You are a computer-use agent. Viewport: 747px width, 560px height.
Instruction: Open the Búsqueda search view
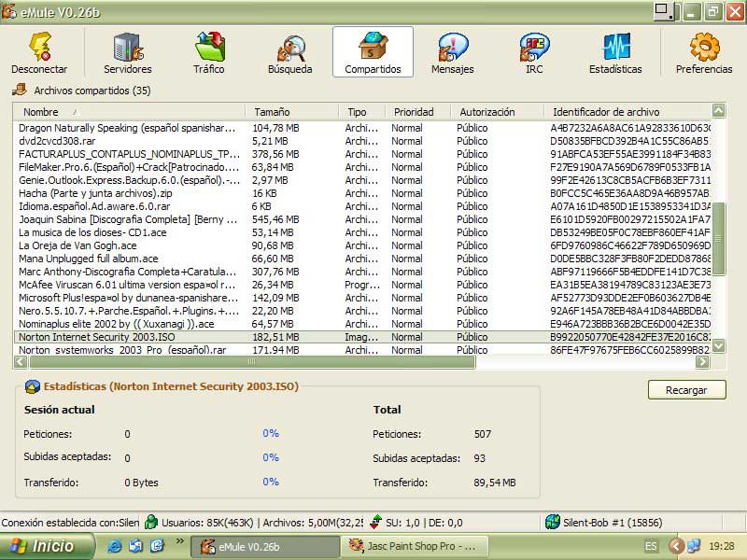point(290,52)
